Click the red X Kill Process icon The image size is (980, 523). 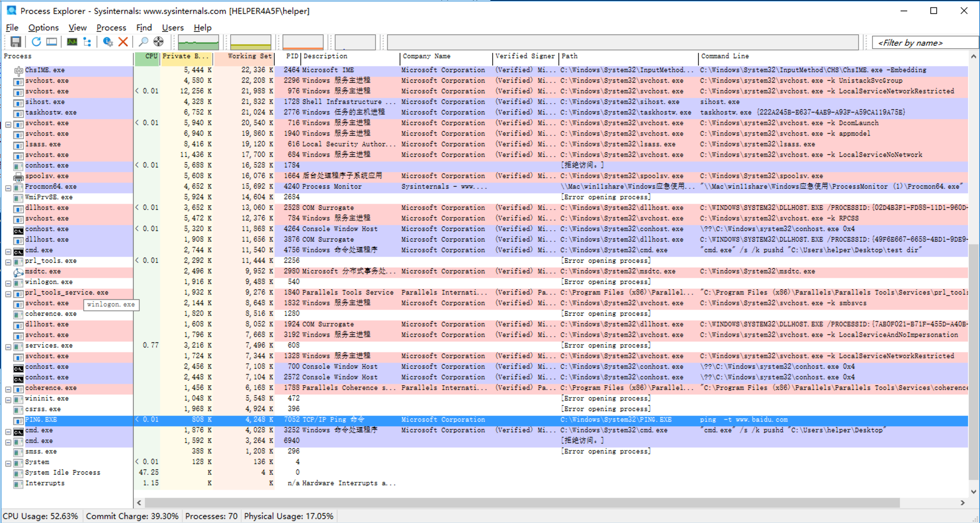pos(123,42)
